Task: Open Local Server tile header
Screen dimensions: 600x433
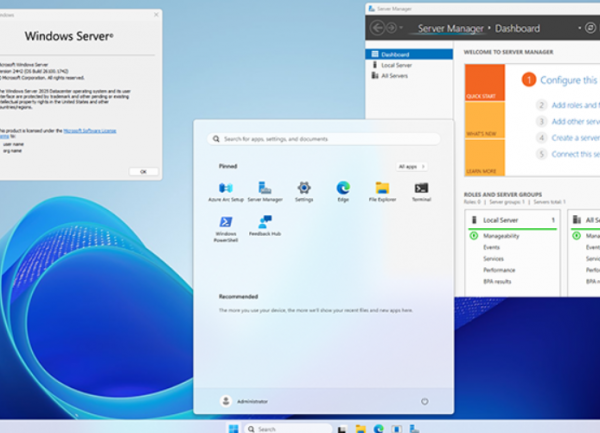Action: 512,220
